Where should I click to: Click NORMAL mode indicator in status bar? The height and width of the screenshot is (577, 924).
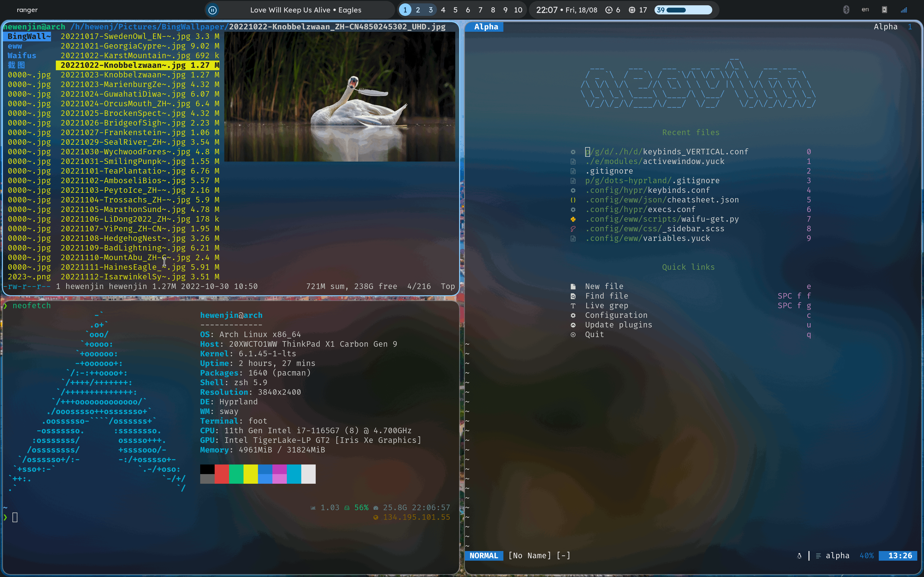click(484, 555)
